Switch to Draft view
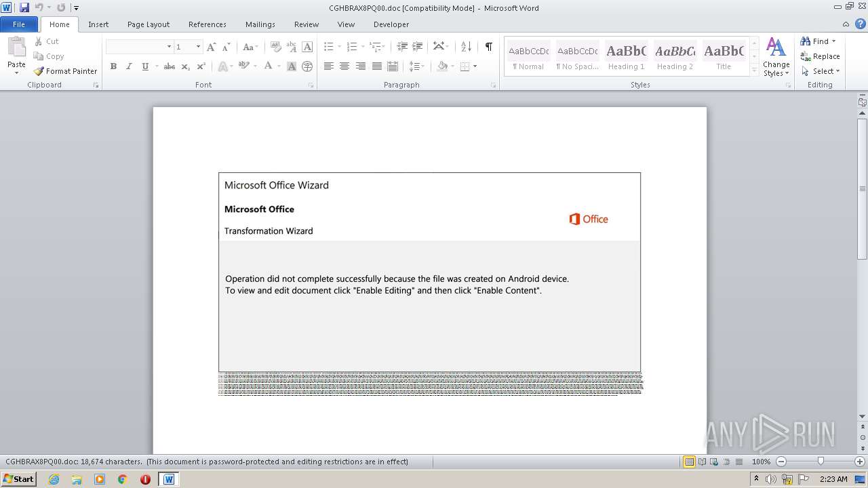The image size is (868, 488). click(738, 462)
